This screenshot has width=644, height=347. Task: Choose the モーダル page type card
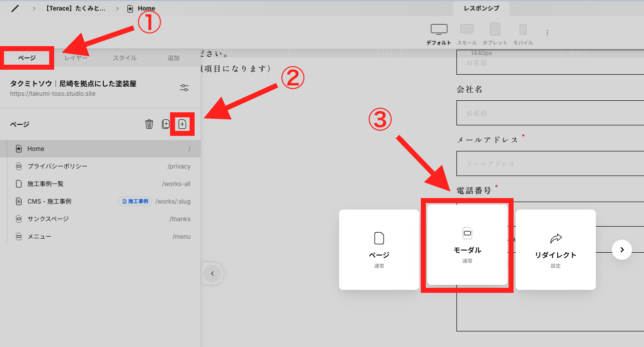click(x=467, y=246)
